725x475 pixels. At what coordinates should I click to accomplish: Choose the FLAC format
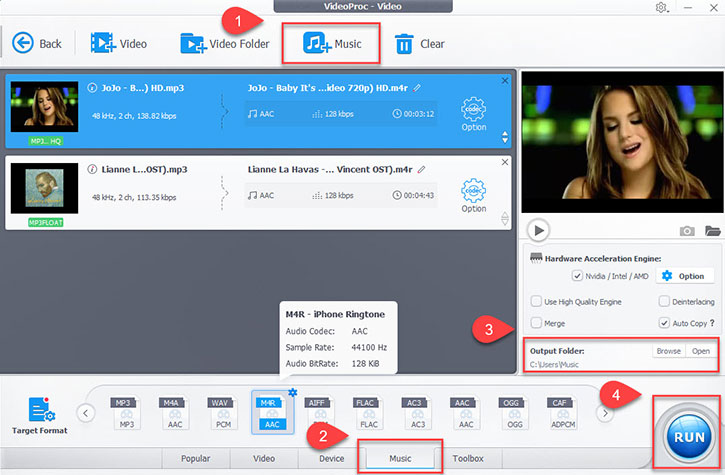[x=369, y=413]
